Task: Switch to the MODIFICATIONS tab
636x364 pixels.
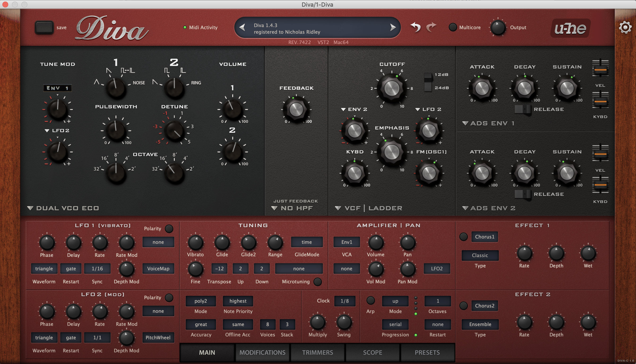Action: (x=262, y=352)
